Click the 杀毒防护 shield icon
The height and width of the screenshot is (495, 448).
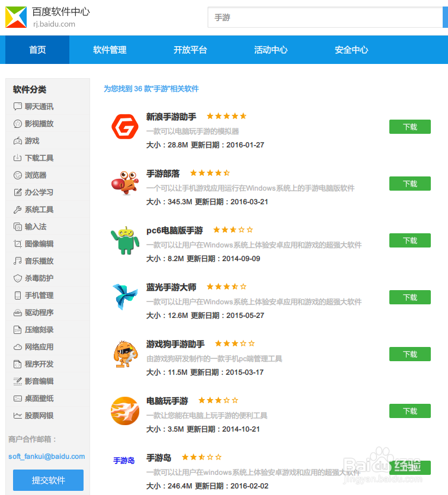18,278
